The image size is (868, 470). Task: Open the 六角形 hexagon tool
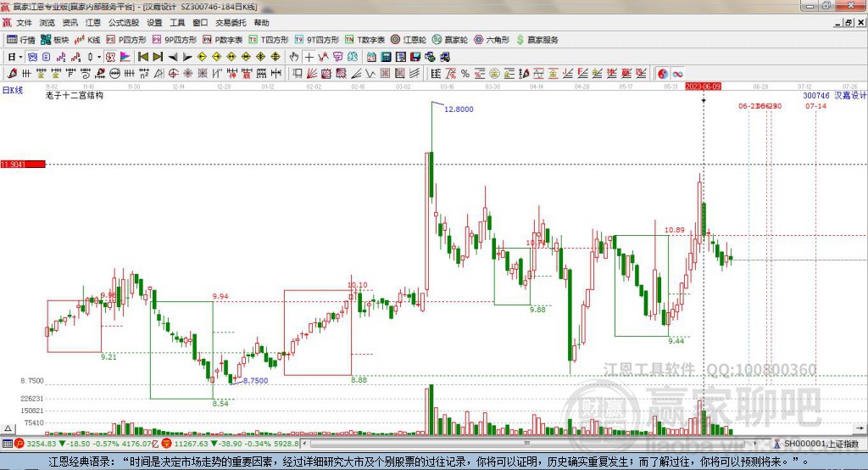click(x=492, y=40)
